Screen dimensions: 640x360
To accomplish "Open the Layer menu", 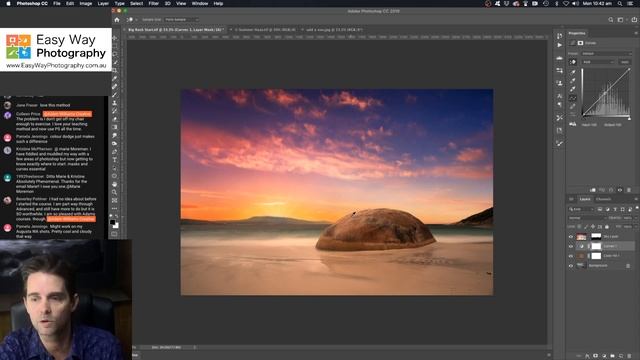I will click(x=103, y=3).
